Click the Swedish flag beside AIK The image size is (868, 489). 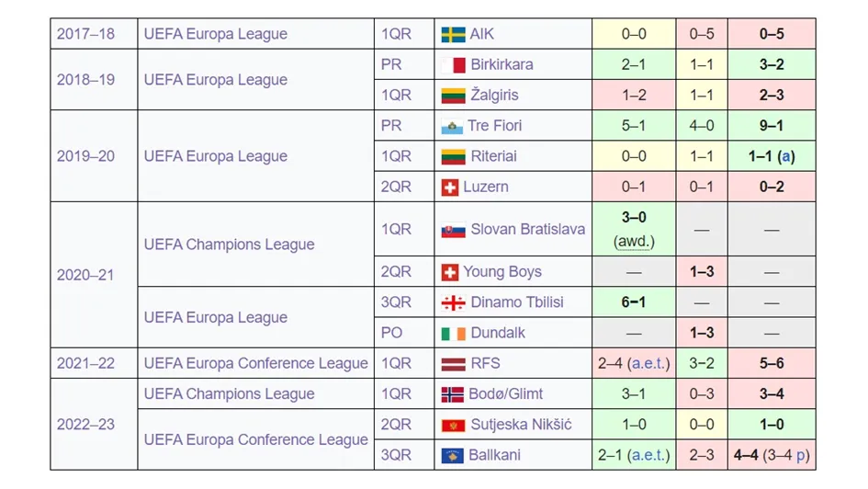click(x=452, y=34)
